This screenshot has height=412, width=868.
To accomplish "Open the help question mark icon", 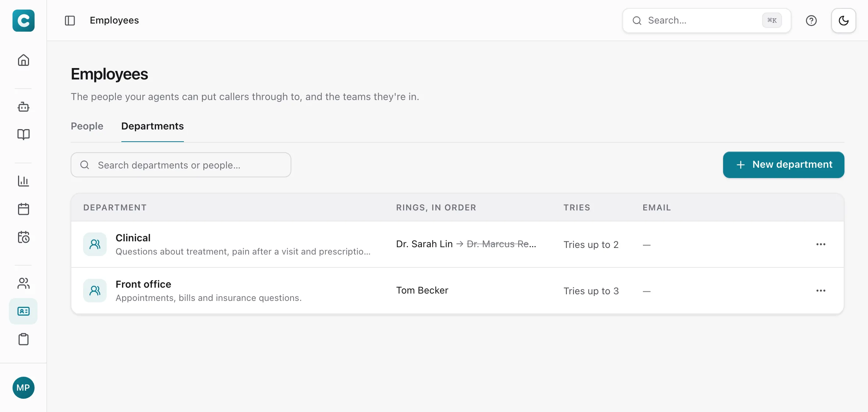I will click(x=811, y=21).
